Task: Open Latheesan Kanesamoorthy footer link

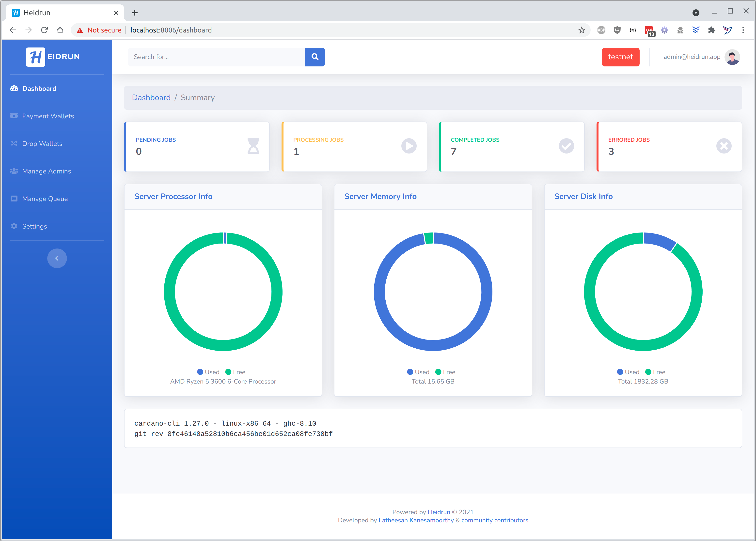Action: point(416,520)
